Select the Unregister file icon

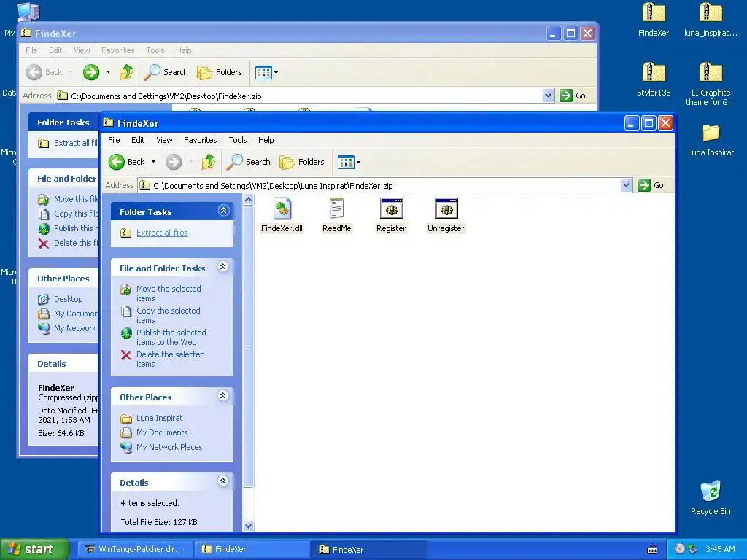[446, 209]
